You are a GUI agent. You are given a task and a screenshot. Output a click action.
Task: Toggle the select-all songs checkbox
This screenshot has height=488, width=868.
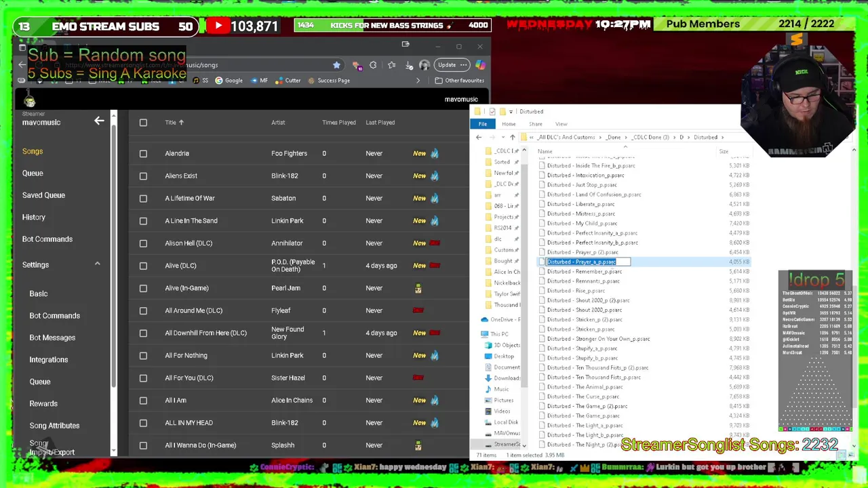pyautogui.click(x=143, y=123)
